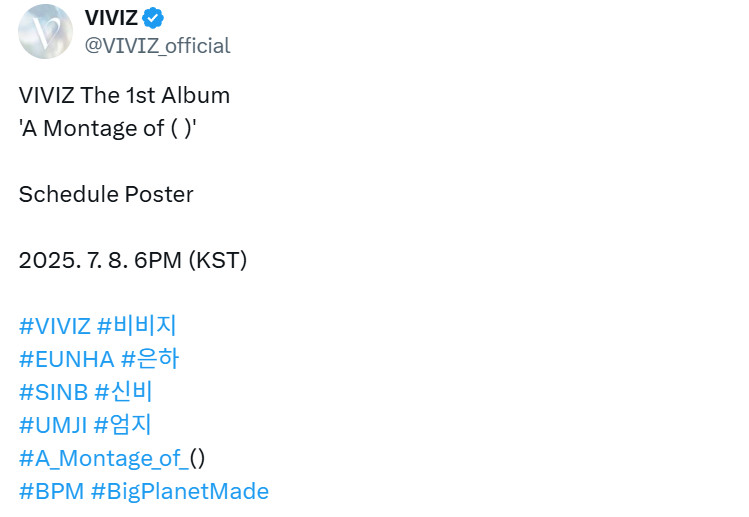This screenshot has width=749, height=517.
Task: Click the VIVIZ profile avatar
Action: (x=45, y=32)
